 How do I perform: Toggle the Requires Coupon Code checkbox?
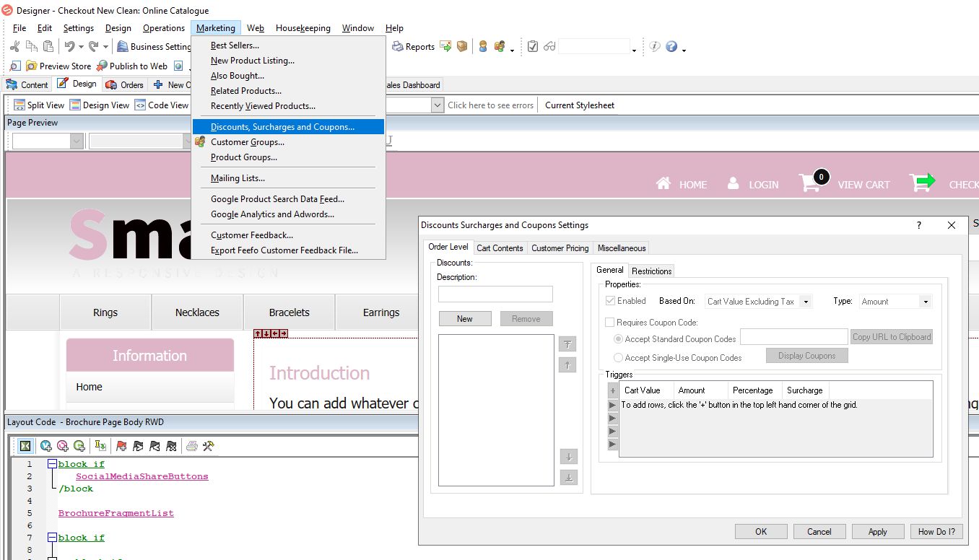tap(610, 323)
